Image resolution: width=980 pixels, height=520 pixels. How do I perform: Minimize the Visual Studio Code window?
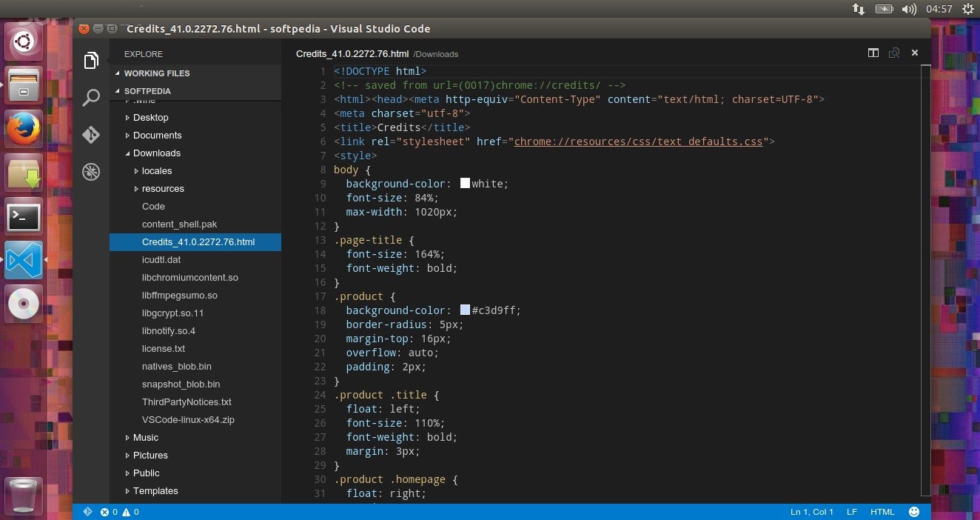98,29
